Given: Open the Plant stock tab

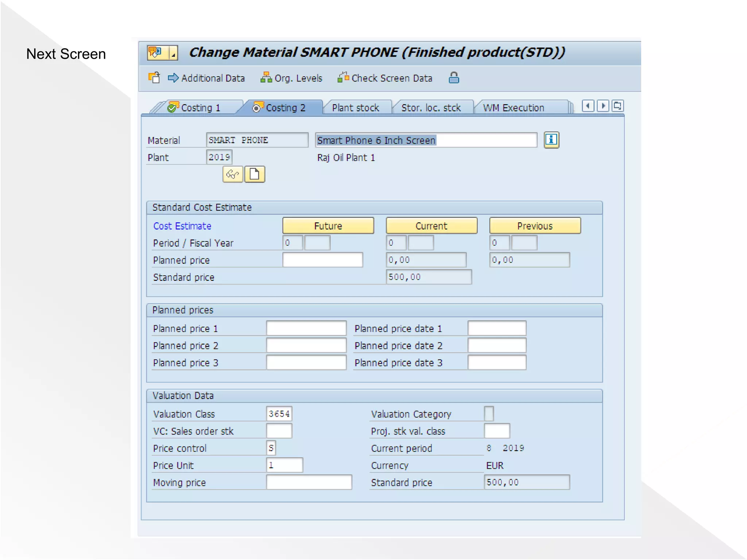Looking at the screenshot, I should pos(355,108).
